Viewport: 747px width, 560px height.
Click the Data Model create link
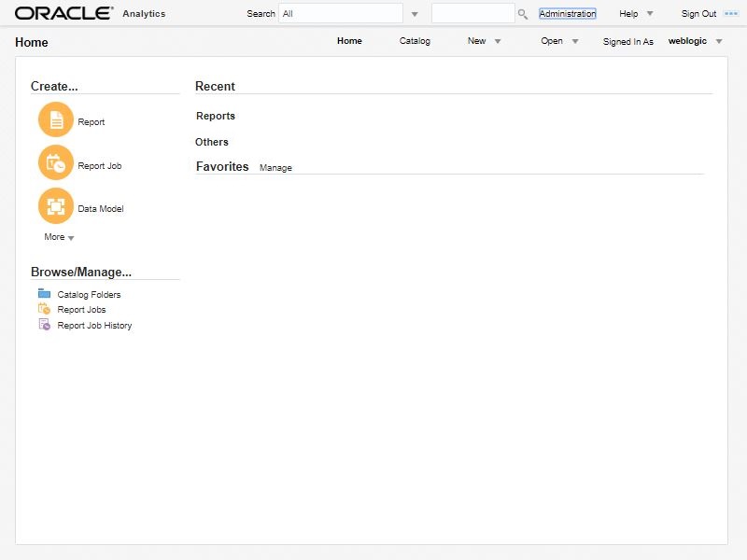(101, 208)
